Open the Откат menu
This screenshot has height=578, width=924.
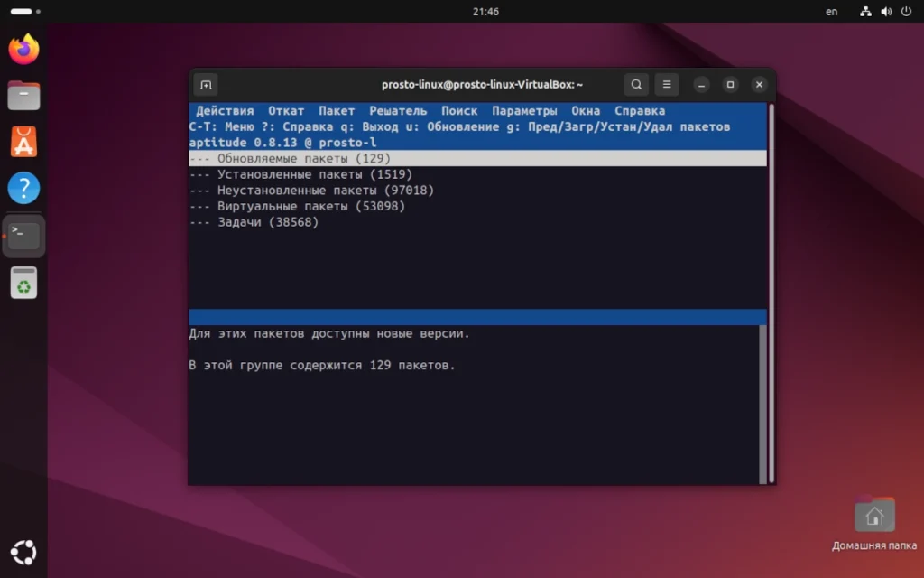click(x=286, y=111)
